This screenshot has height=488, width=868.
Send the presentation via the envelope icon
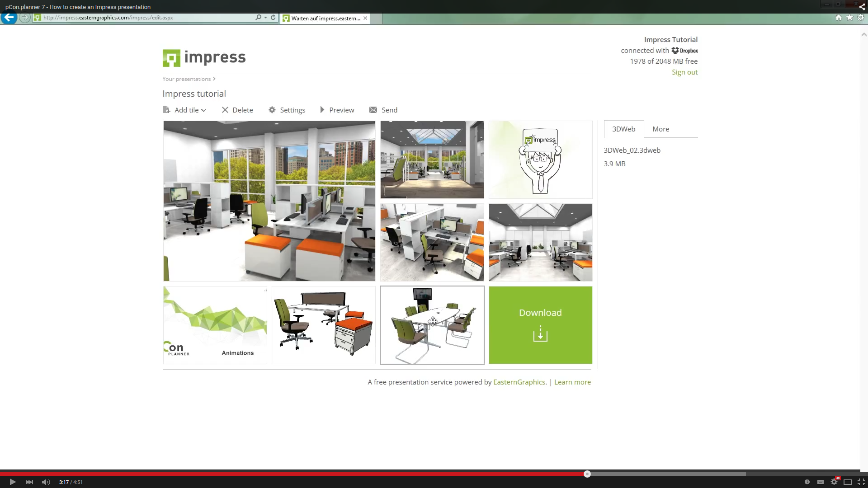tap(373, 110)
